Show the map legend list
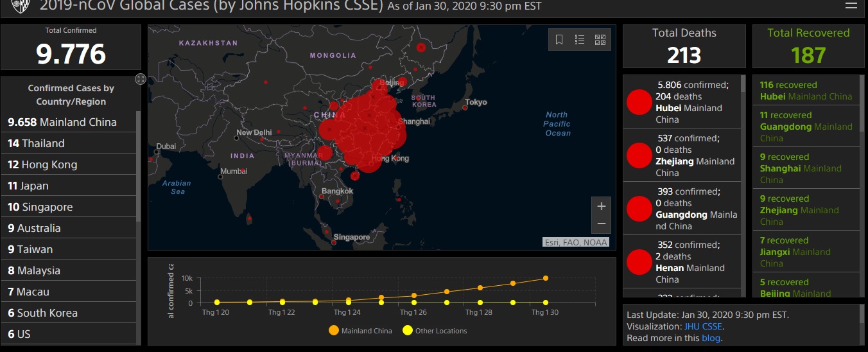Screen dimensions: 868x352 pos(580,40)
